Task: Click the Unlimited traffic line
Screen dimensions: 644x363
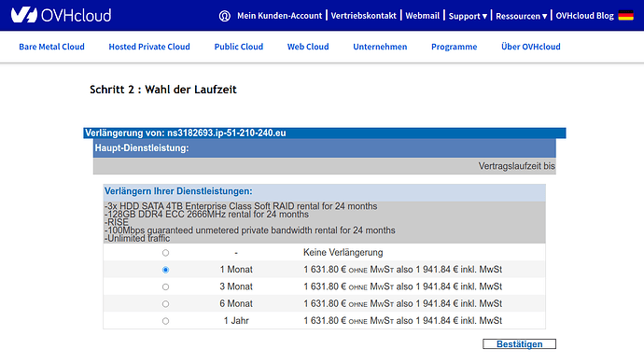Action: (x=137, y=239)
